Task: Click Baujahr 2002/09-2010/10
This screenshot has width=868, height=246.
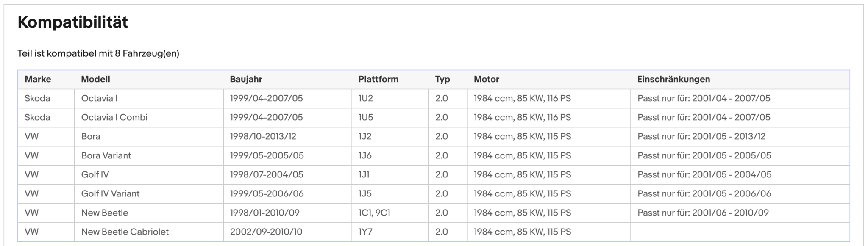Action: [266, 232]
